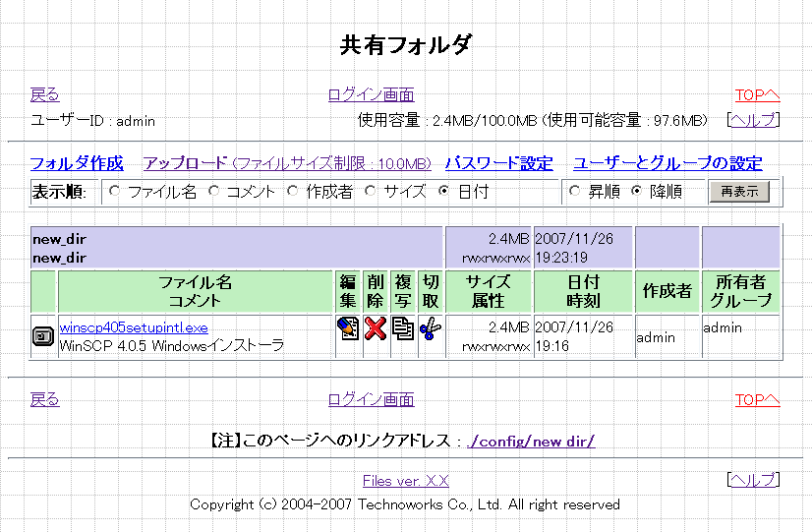Select the 日付 sort radio button
Screen dimensions: 812x532
click(444, 191)
